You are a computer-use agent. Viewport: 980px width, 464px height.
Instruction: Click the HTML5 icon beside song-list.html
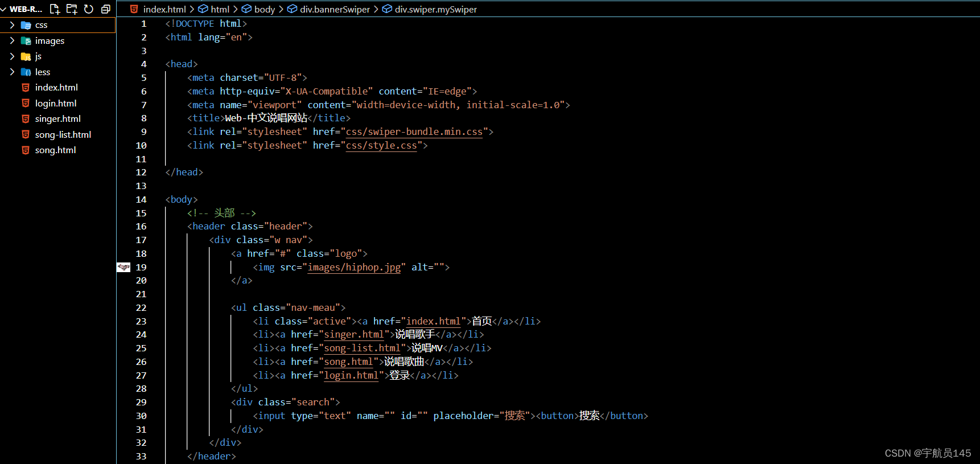[26, 134]
